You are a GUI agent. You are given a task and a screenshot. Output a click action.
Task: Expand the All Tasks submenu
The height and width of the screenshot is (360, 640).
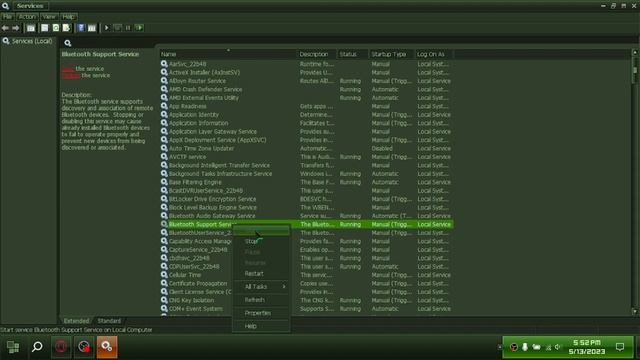[261, 287]
